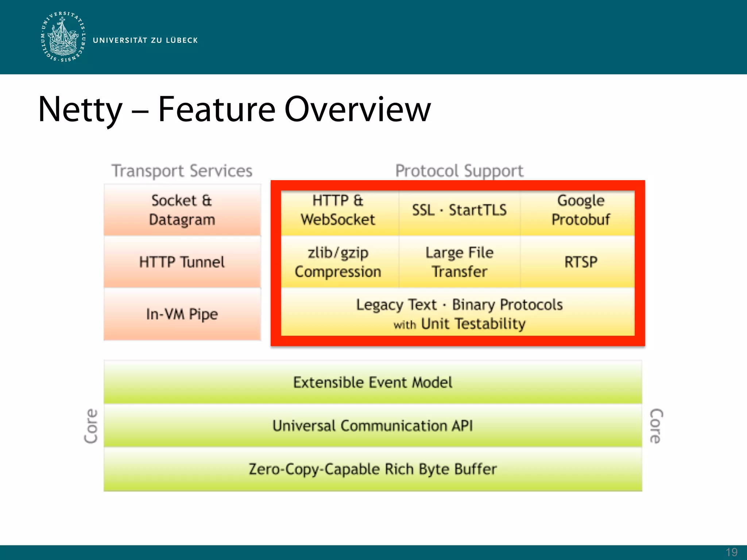
Task: Click the In-VM Pipe block
Action: pyautogui.click(x=182, y=314)
